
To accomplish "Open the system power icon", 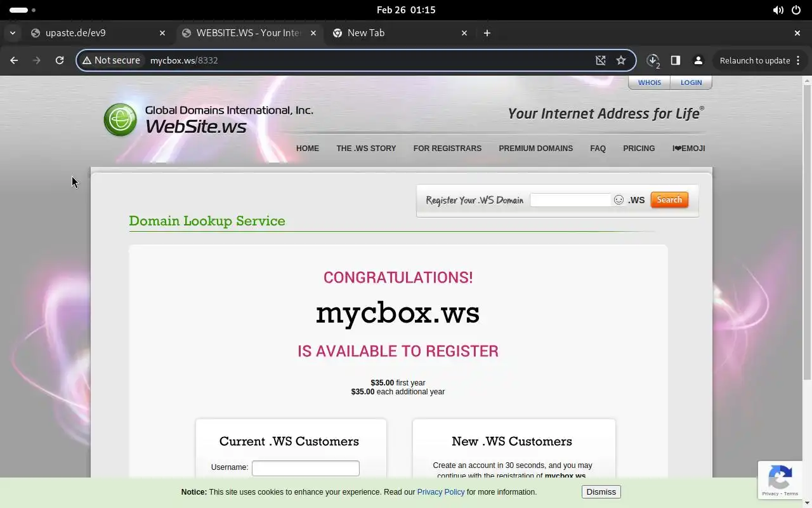I will [796, 10].
